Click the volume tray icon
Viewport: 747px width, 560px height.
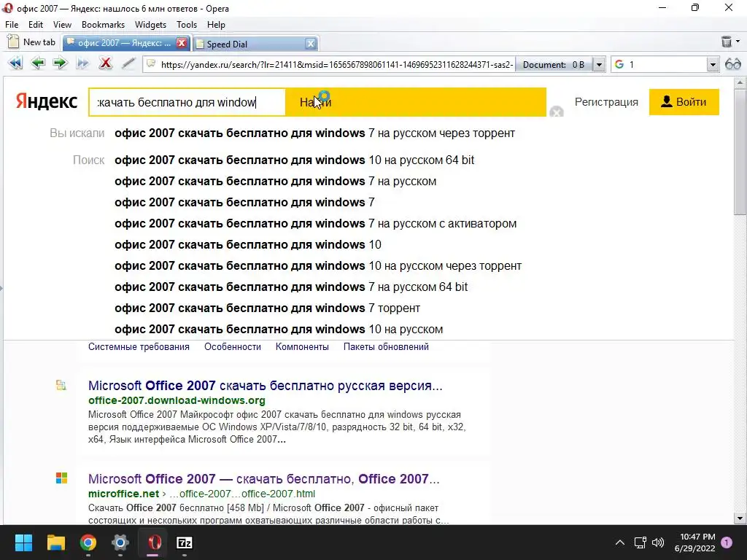[x=658, y=542]
